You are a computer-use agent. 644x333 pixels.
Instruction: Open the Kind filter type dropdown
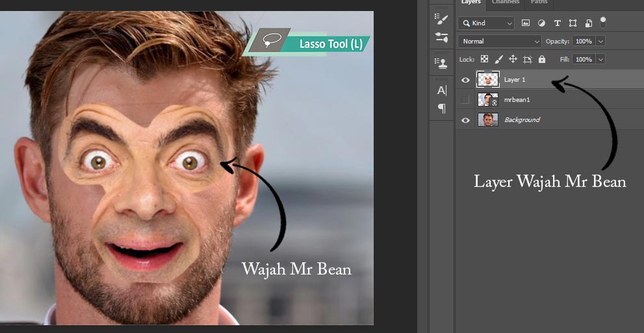tap(486, 23)
